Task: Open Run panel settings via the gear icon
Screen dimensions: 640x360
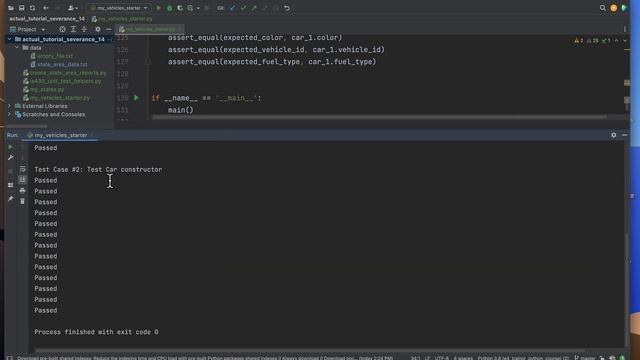Action: point(613,135)
